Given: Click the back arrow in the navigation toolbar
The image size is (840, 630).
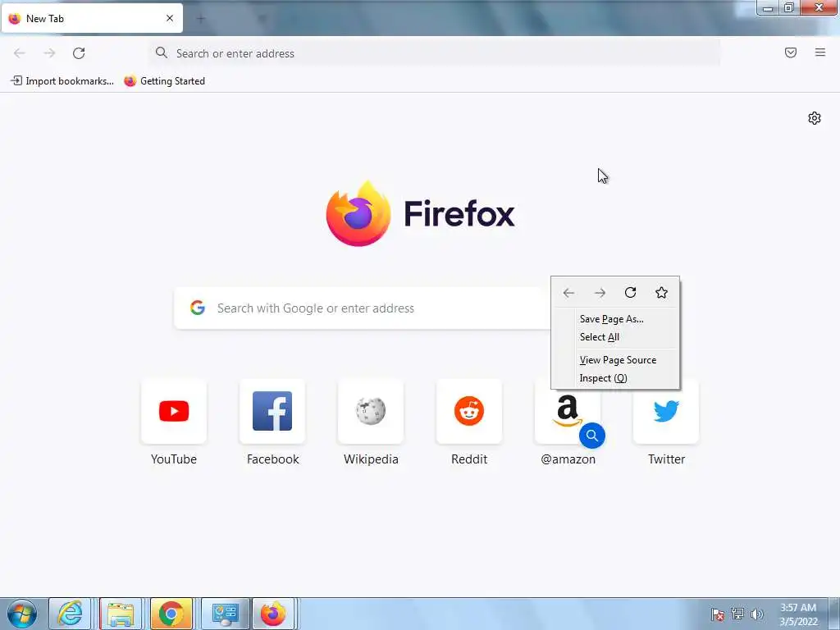Looking at the screenshot, I should (x=20, y=53).
